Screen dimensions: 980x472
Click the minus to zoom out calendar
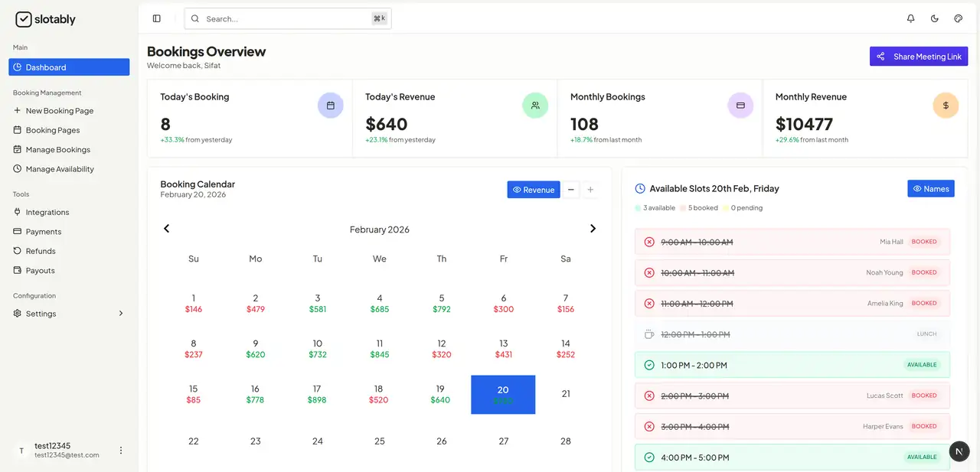click(570, 189)
